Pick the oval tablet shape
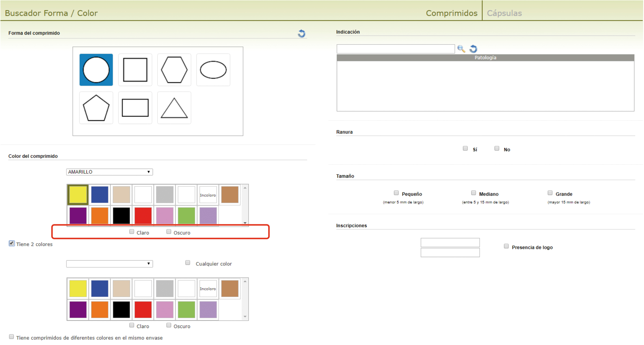This screenshot has width=644, height=345. coord(213,70)
